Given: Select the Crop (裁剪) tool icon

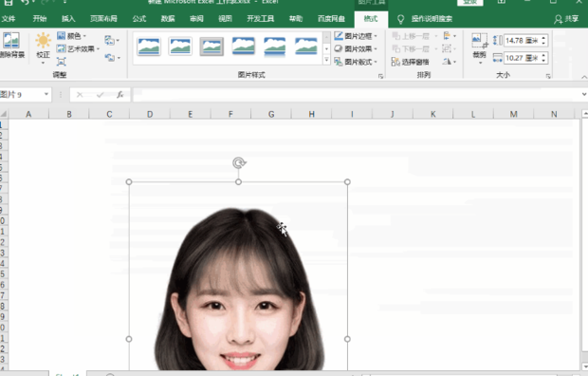Looking at the screenshot, I should click(479, 41).
